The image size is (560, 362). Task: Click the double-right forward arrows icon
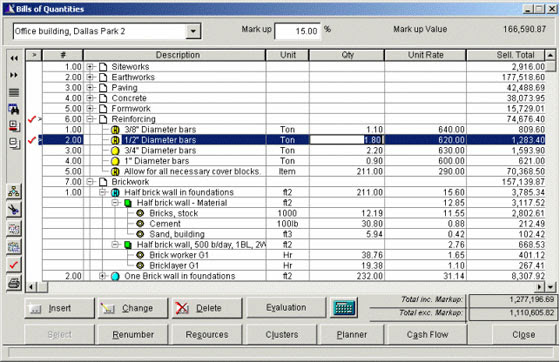tap(14, 75)
